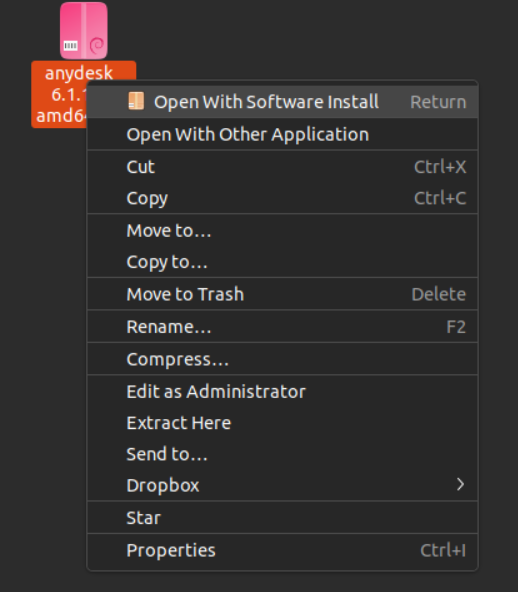Choose Rename… entry
The width and height of the screenshot is (518, 592).
click(282, 327)
